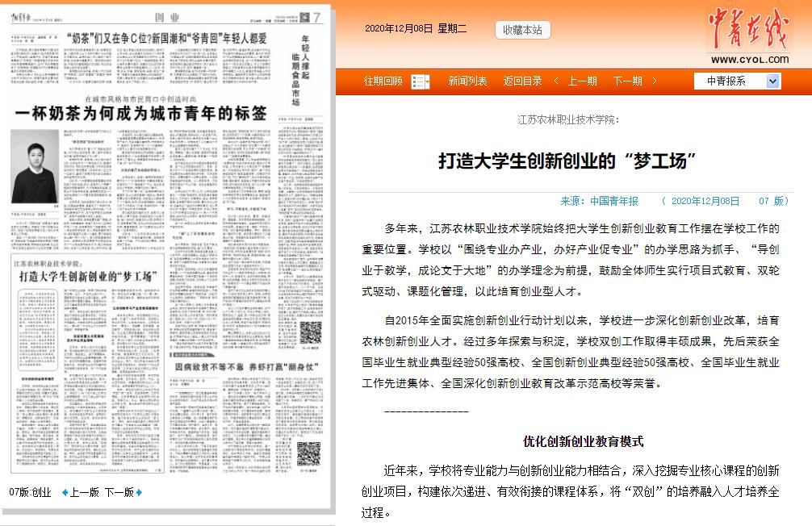812x526 pixels.
Task: Click the publication date 2020年12月08日 beside the source
Action: pos(705,201)
